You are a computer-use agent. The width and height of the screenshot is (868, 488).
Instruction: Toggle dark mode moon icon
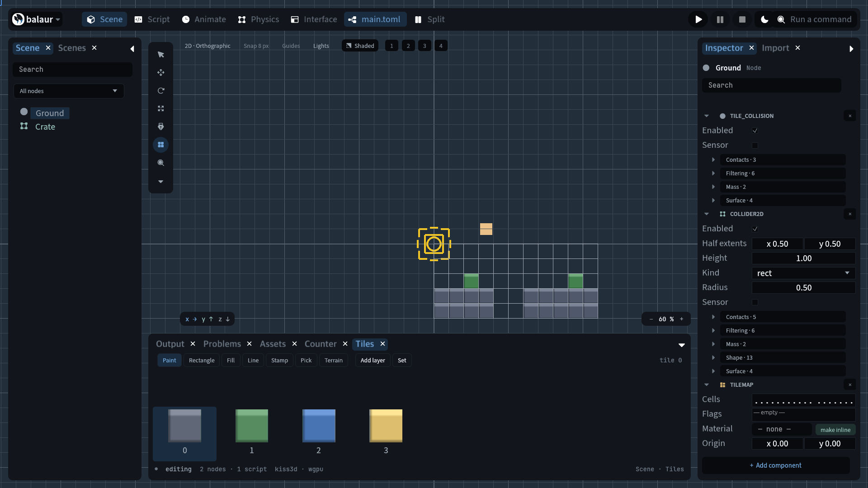(x=764, y=19)
